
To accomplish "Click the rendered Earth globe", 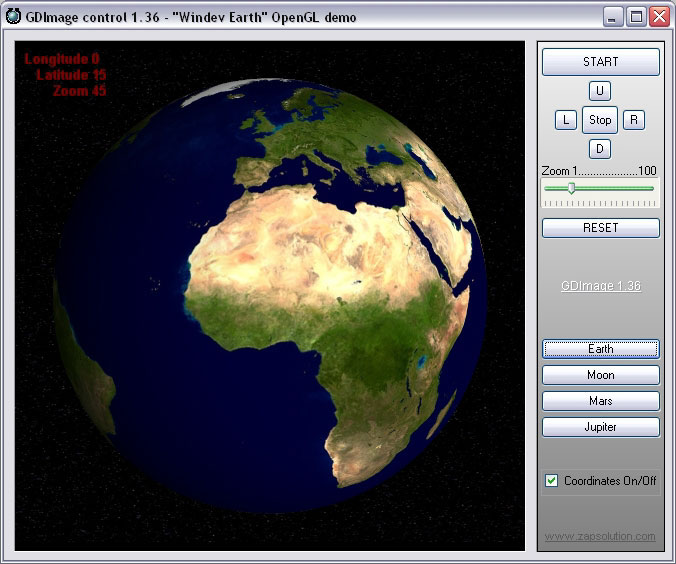I will (x=271, y=295).
